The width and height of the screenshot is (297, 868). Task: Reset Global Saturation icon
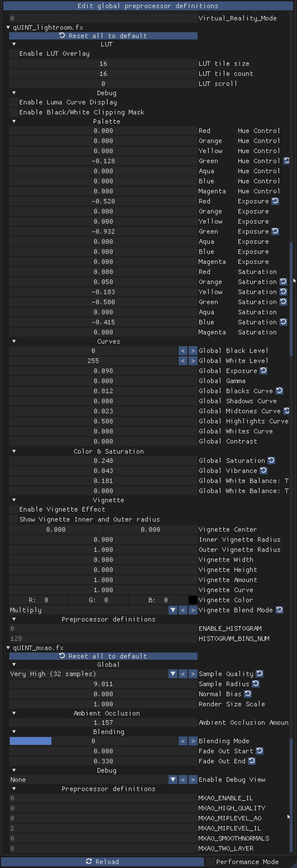(272, 461)
